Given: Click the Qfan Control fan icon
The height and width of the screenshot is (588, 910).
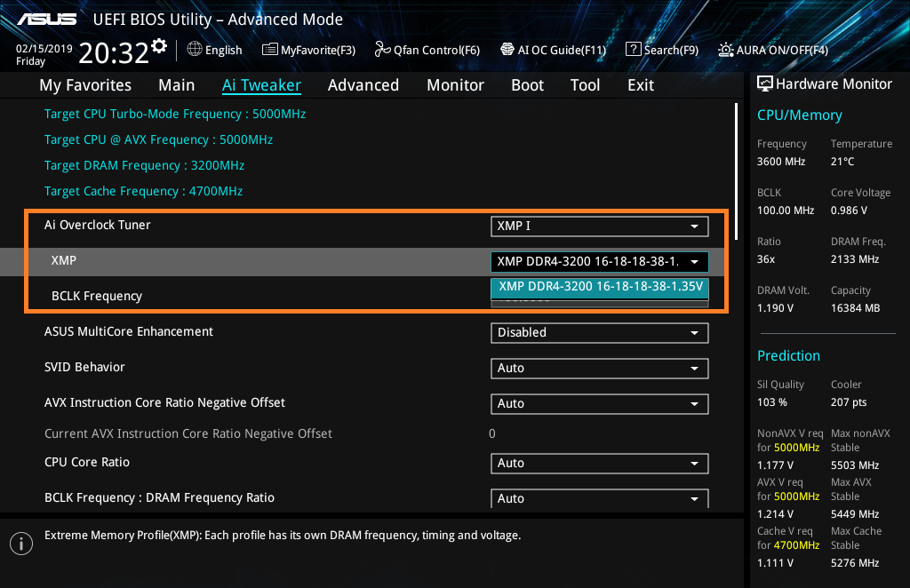Looking at the screenshot, I should pos(382,49).
